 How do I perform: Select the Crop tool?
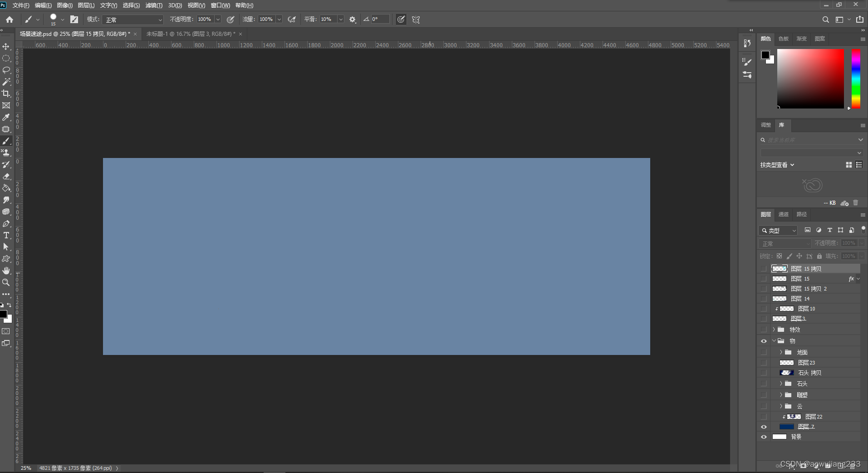point(6,94)
